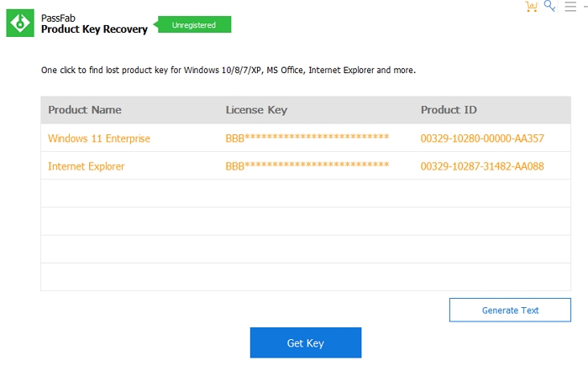
Task: Open the shopping cart purchase icon
Action: pos(532,7)
